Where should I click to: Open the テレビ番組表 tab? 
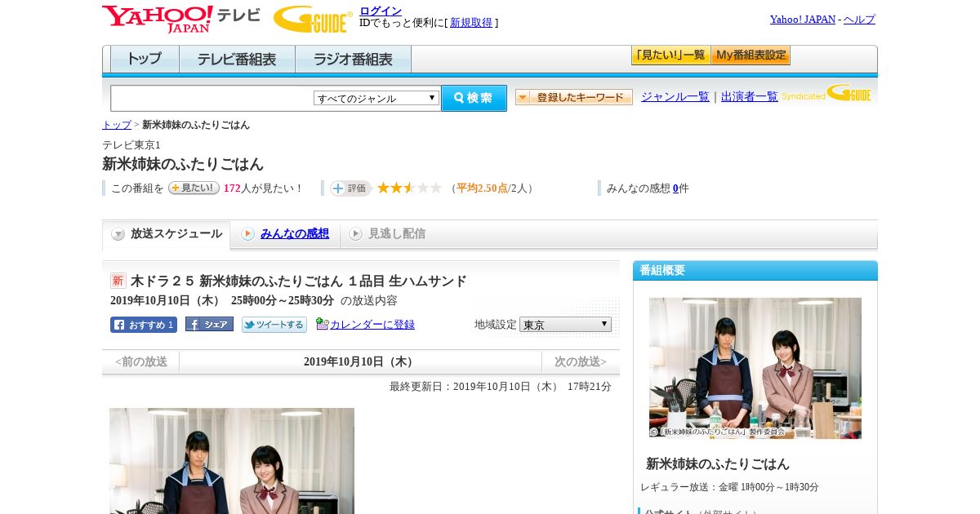pos(237,60)
